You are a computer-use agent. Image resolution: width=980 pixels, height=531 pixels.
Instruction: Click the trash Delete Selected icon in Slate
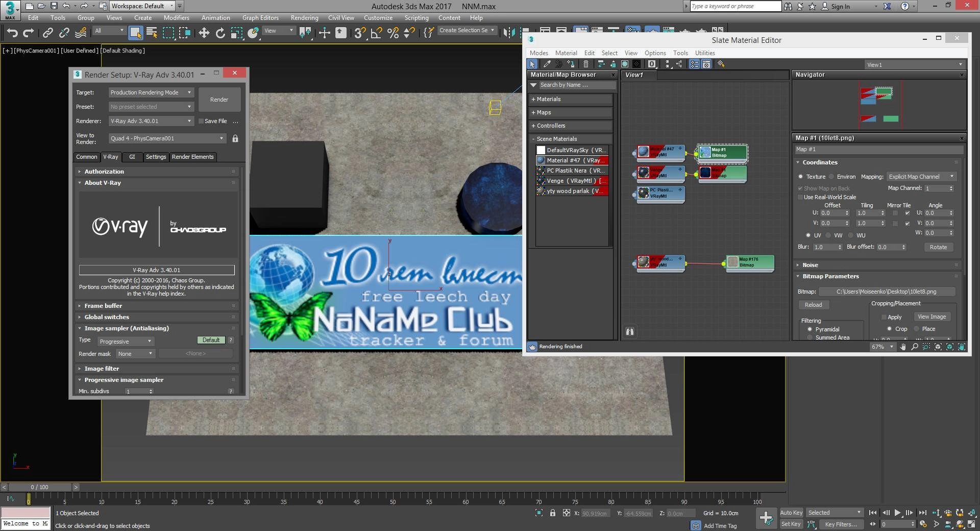586,64
